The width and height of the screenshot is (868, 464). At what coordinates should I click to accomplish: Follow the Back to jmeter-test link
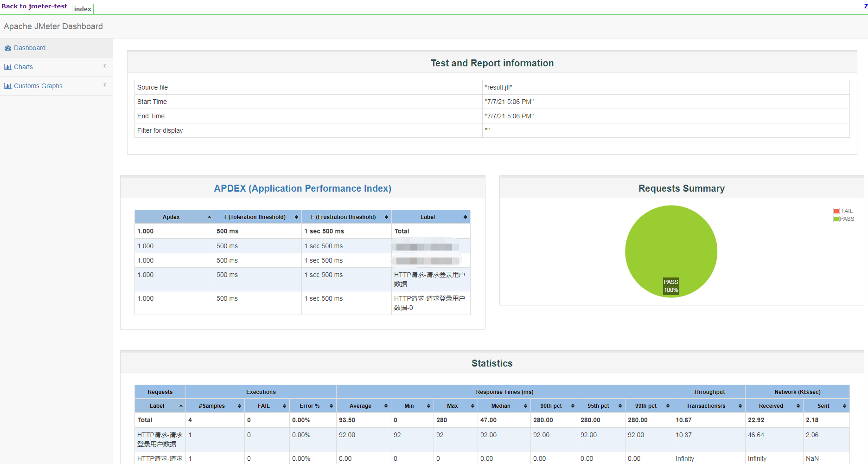coord(34,6)
